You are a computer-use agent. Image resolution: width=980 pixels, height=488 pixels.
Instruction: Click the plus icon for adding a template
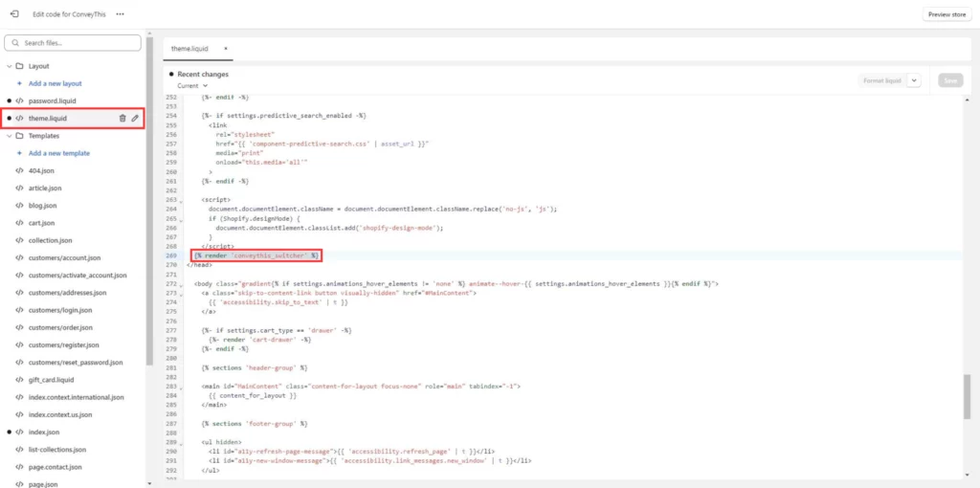[x=19, y=153]
